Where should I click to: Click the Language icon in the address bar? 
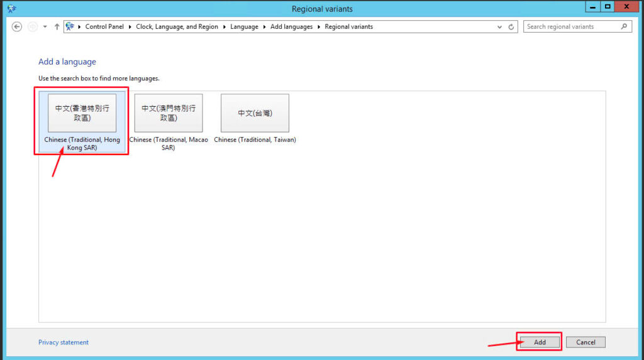70,26
